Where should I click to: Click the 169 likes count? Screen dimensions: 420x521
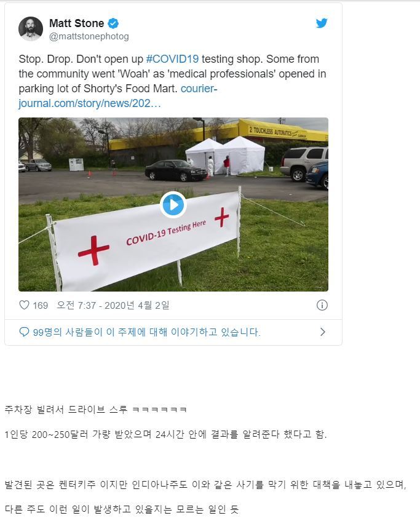40,305
